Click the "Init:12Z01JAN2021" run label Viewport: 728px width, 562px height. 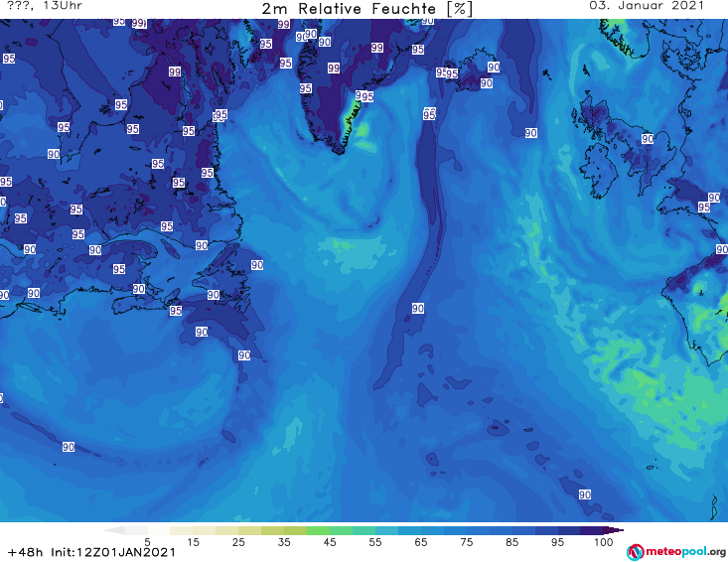point(113,552)
